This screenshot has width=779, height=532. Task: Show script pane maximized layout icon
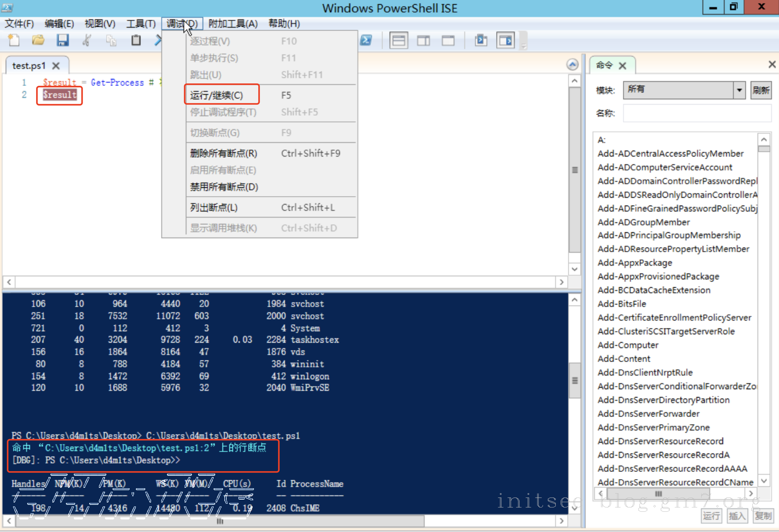coord(448,41)
